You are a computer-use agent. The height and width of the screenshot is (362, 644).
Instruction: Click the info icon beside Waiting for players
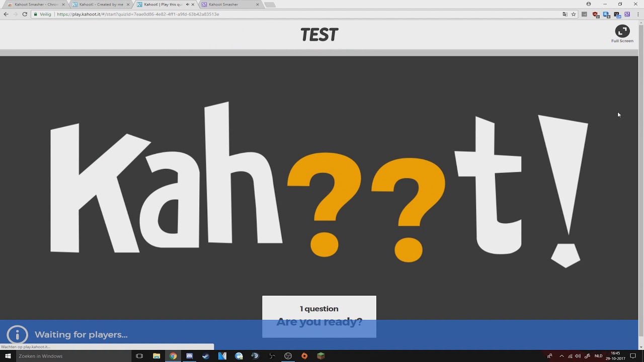point(17,335)
